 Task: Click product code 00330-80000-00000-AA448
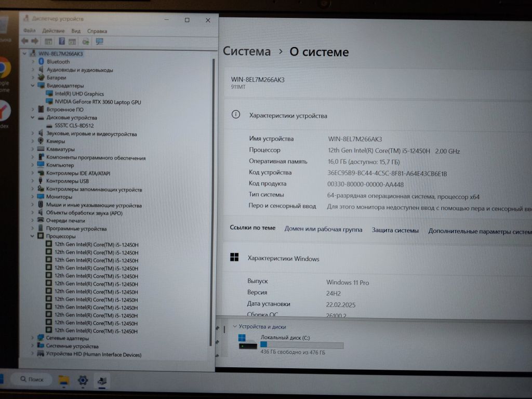click(365, 184)
